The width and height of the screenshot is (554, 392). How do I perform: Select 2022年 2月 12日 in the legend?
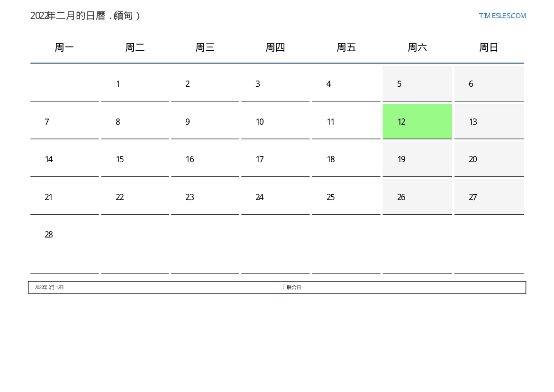click(49, 287)
